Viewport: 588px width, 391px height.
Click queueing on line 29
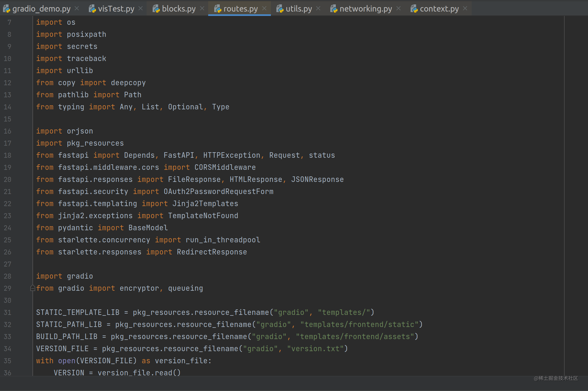186,288
